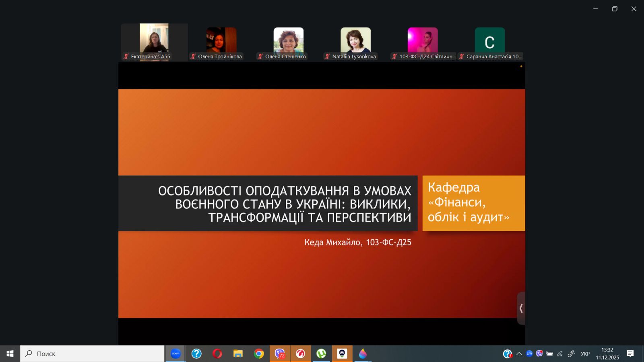644x362 pixels.
Task: Click the Wi-Fi network icon in the system tray
Action: pos(560,354)
